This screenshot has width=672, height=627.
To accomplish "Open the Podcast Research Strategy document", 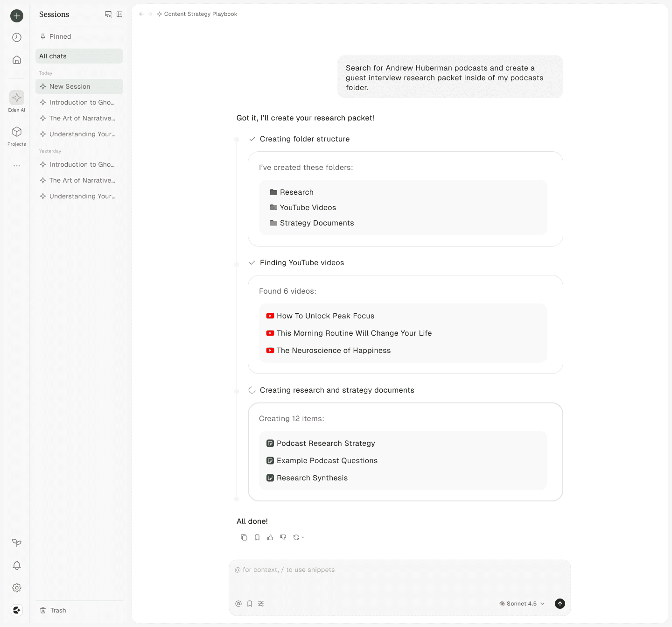I will point(321,444).
